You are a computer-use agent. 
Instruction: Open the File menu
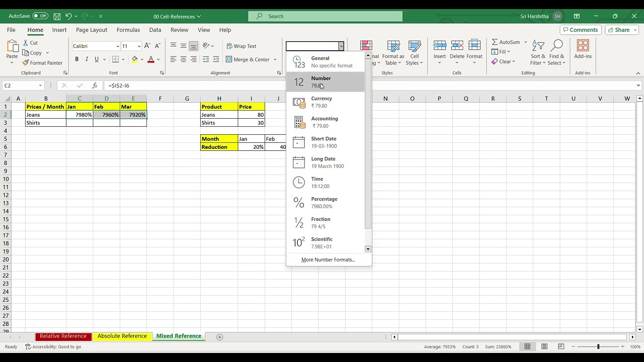coord(11,30)
